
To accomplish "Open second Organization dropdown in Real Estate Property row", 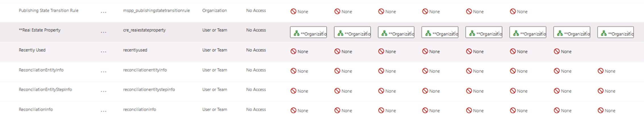I will click(x=352, y=32).
